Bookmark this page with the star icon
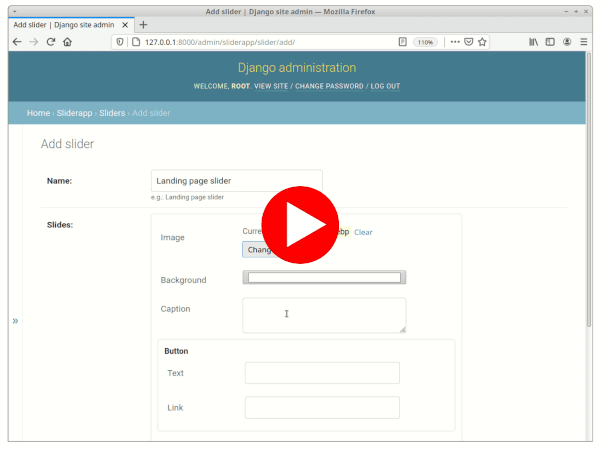This screenshot has height=450, width=600. pyautogui.click(x=482, y=42)
